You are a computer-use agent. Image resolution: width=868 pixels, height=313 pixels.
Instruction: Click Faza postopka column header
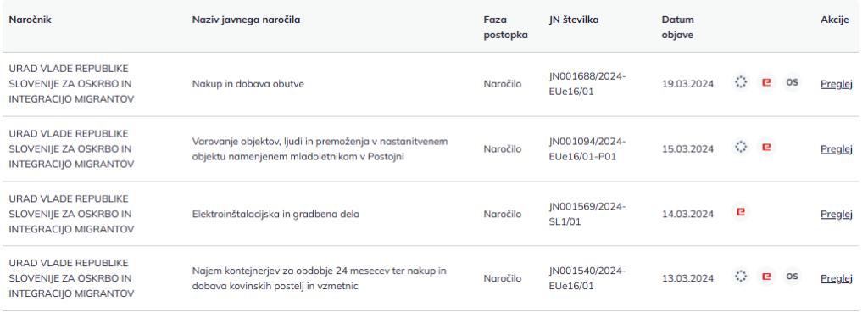(505, 27)
